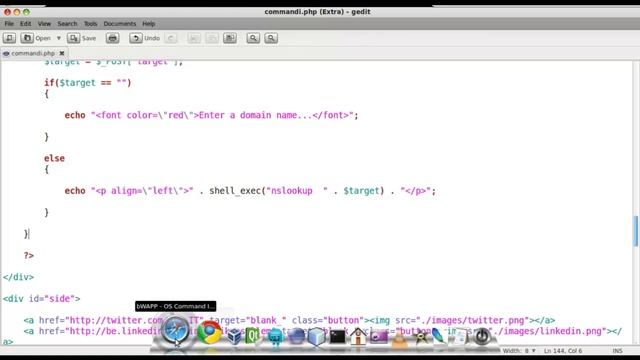Select the commandi.php document tab
Screen dimensions: 640x360
pos(33,53)
